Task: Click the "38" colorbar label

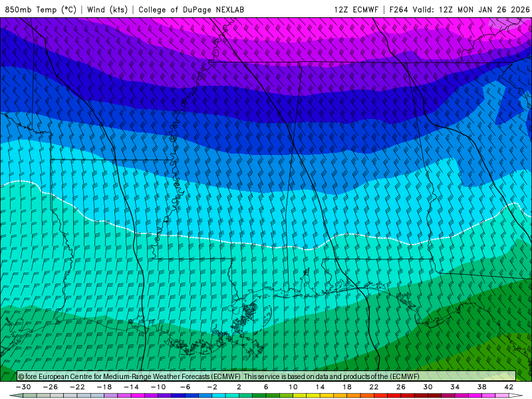Action: coord(481,387)
